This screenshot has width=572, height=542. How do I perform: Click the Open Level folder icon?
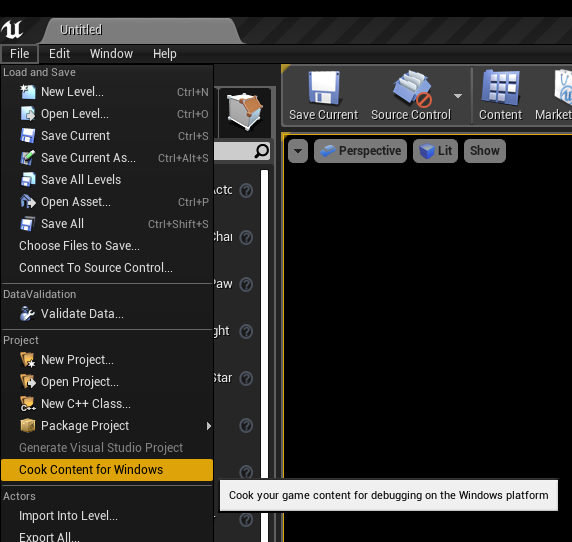[28, 114]
